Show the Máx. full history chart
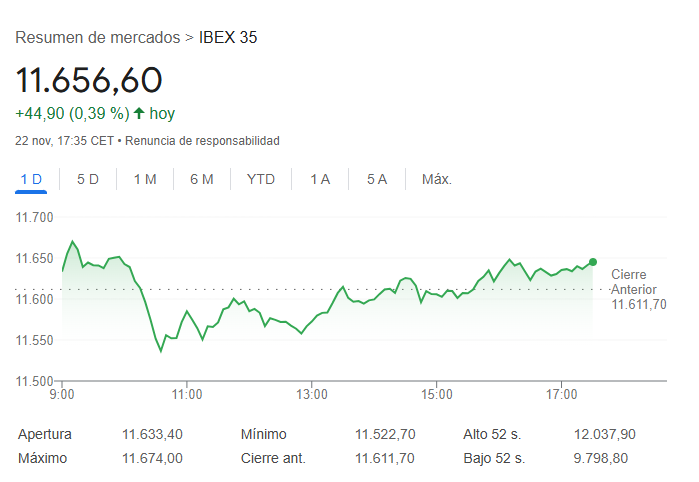Image resolution: width=699 pixels, height=482 pixels. [x=437, y=180]
